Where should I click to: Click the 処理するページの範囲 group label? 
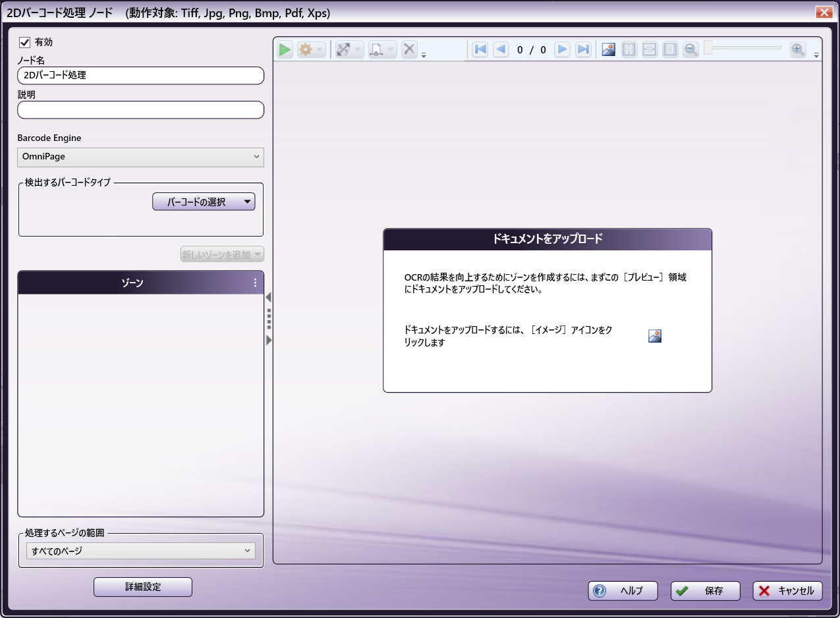click(65, 532)
